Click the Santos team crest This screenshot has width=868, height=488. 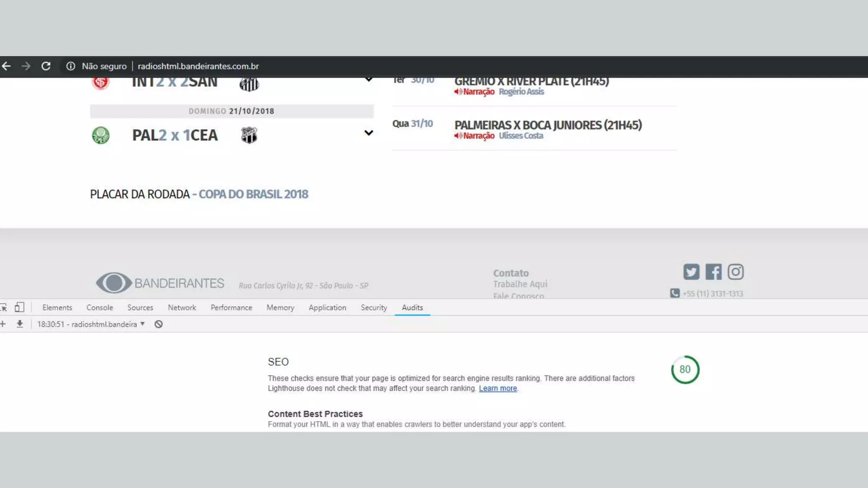pos(249,84)
